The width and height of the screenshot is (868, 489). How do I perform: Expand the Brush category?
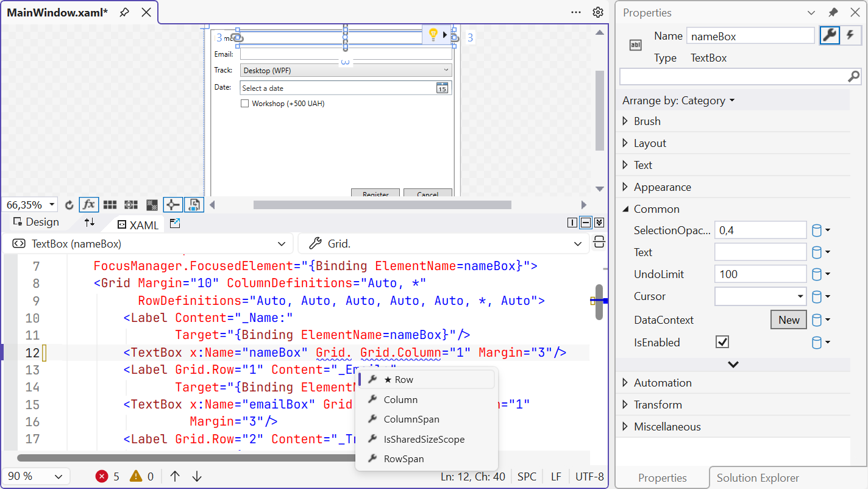click(625, 121)
